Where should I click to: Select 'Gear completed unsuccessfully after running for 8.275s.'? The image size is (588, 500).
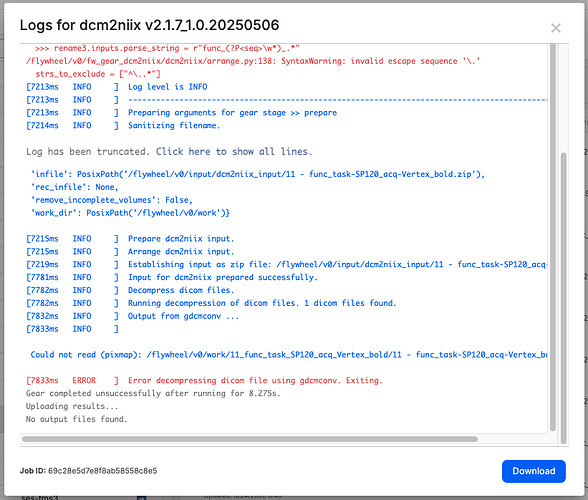pyautogui.click(x=153, y=393)
